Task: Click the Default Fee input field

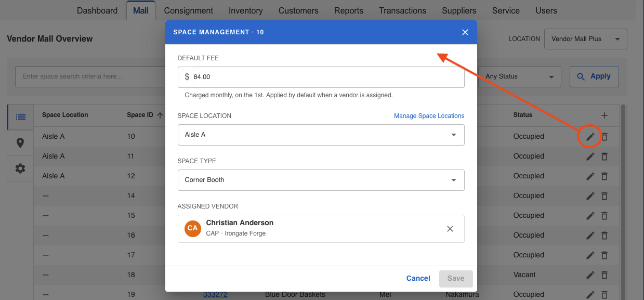Action: [321, 77]
